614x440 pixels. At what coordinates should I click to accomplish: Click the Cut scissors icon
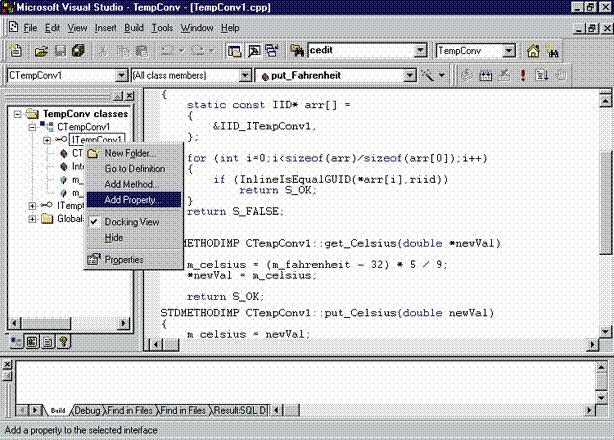click(x=103, y=51)
